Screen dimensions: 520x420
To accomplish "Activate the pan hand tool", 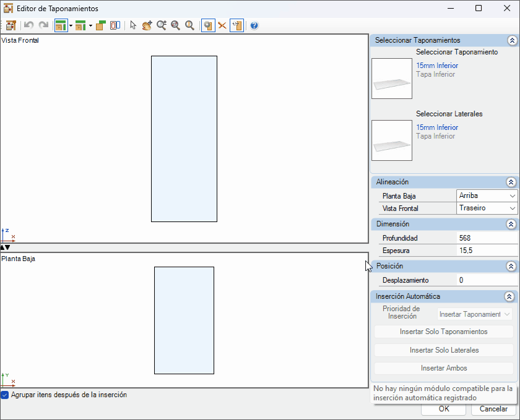I will click(x=147, y=25).
